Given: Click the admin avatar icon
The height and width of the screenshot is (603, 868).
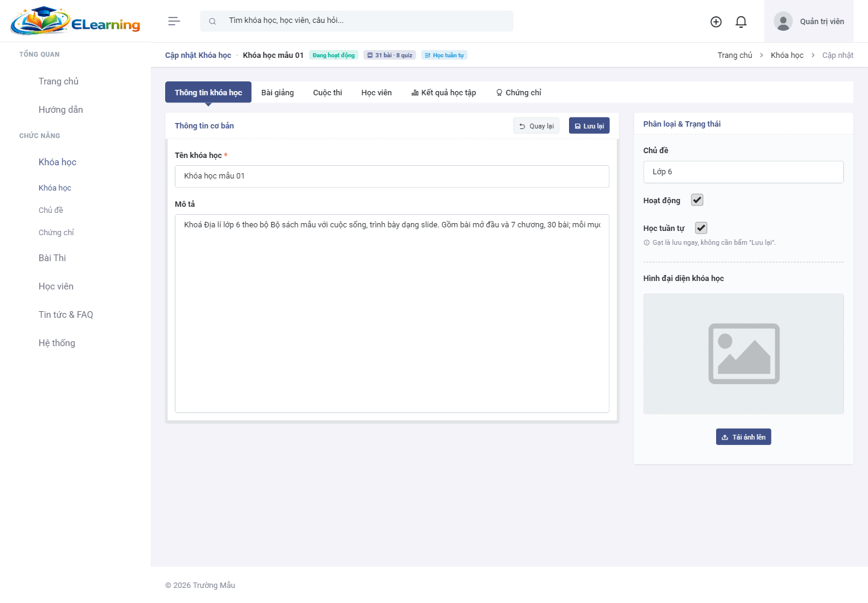Looking at the screenshot, I should tap(783, 22).
